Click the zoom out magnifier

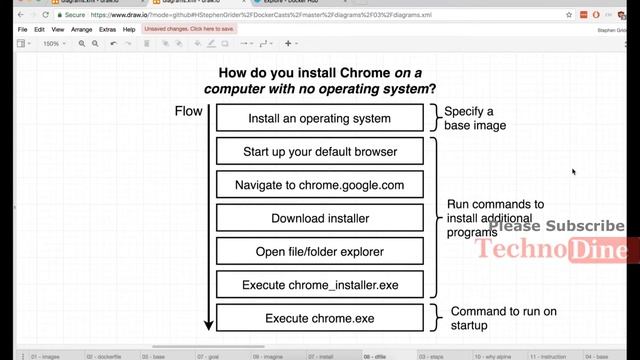pyautogui.click(x=95, y=43)
